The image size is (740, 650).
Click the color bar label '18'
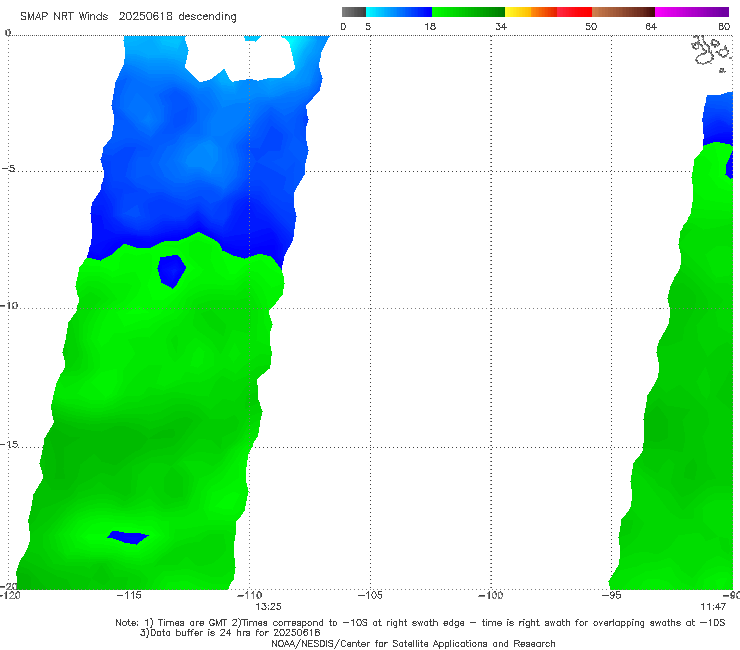[x=430, y=27]
